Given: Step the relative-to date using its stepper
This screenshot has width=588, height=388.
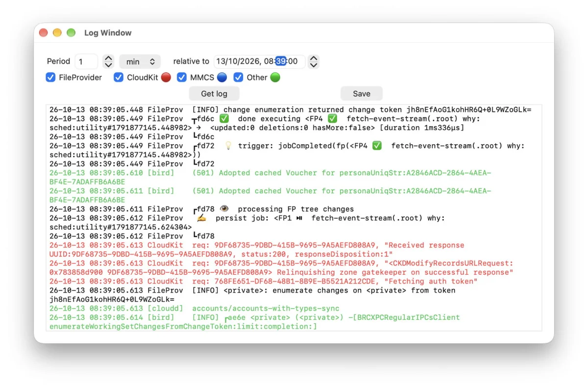Looking at the screenshot, I should [x=314, y=61].
